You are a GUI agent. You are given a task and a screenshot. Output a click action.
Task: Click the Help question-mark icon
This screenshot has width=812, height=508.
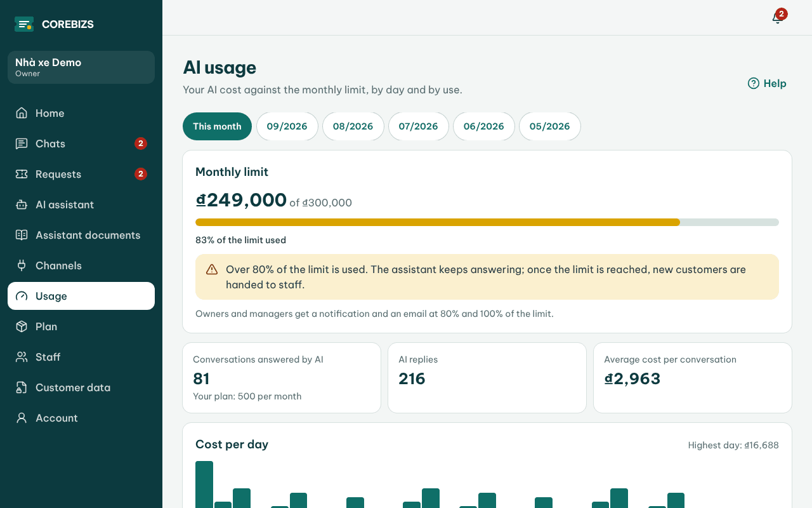coord(754,83)
